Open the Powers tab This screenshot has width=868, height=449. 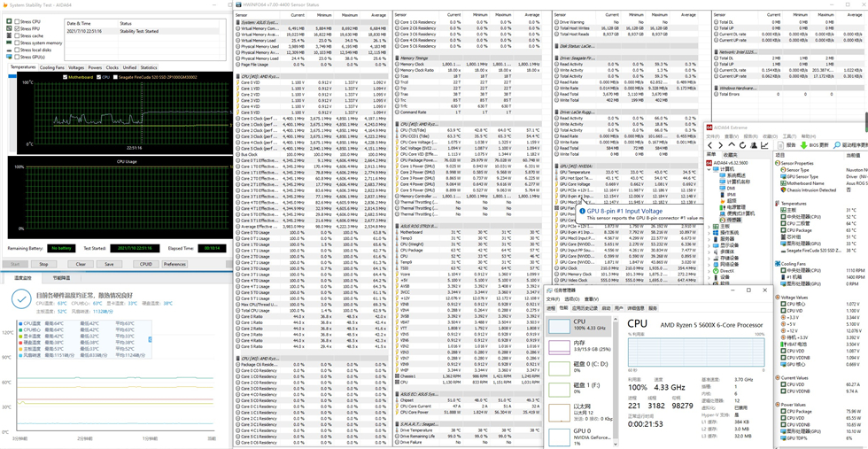96,67
